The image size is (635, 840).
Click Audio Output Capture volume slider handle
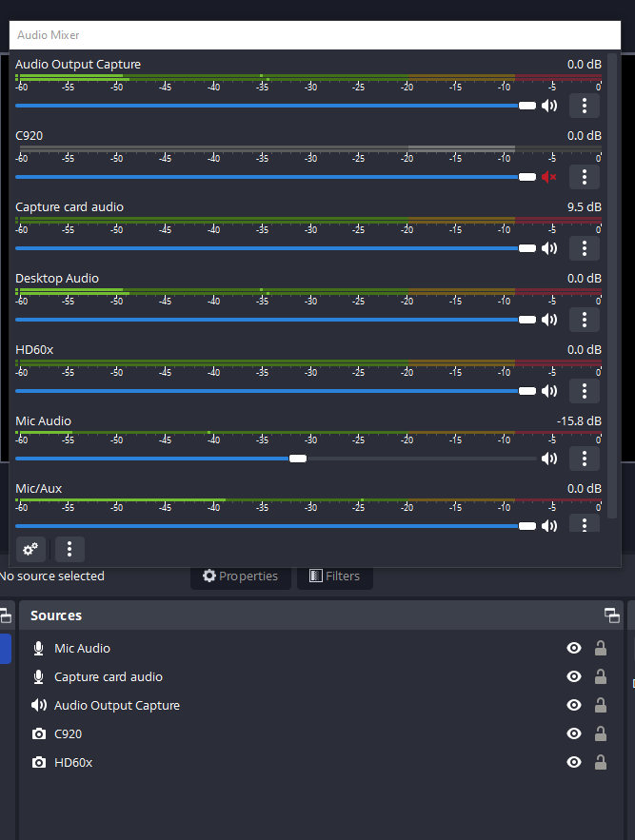point(527,106)
